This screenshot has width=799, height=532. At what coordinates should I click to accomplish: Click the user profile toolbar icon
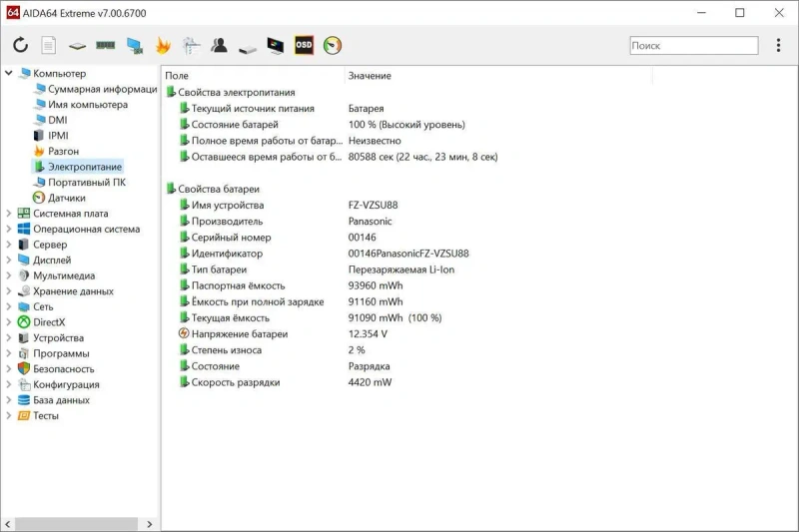coord(219,45)
